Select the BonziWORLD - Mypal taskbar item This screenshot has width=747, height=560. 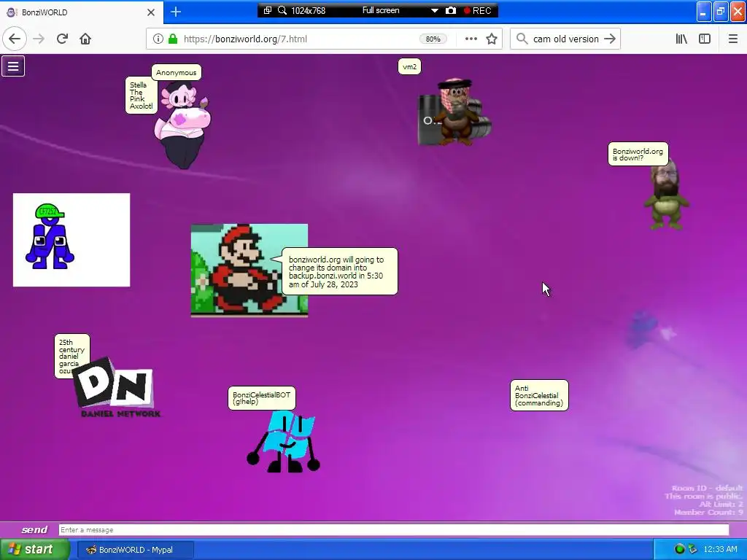point(135,550)
